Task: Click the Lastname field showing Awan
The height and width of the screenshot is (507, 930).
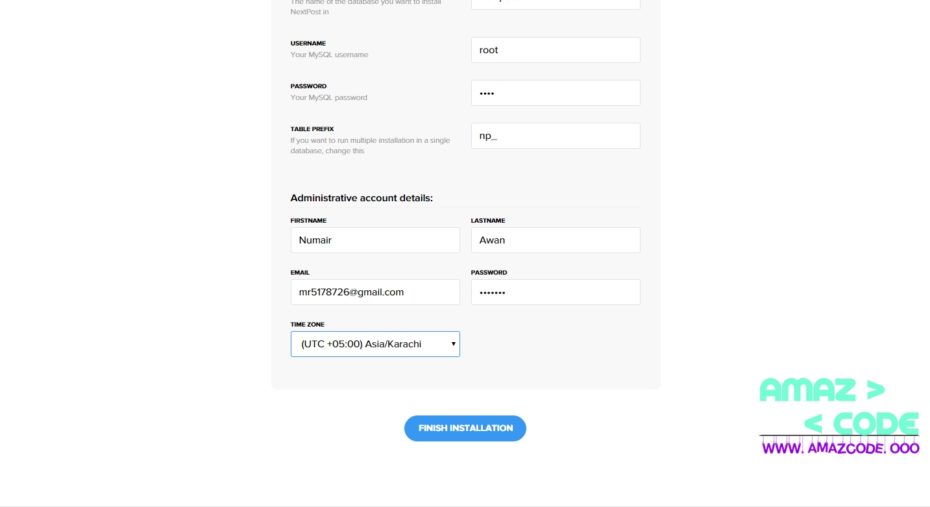Action: [556, 240]
